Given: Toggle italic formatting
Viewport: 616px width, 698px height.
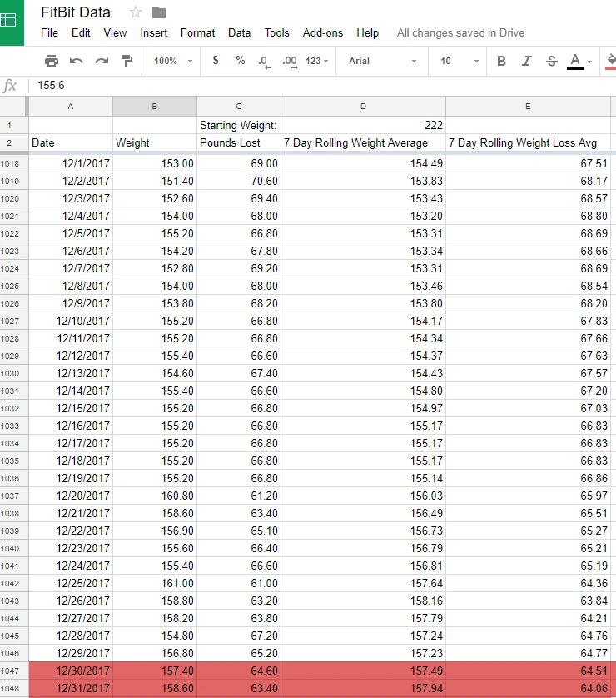Looking at the screenshot, I should click(x=527, y=61).
